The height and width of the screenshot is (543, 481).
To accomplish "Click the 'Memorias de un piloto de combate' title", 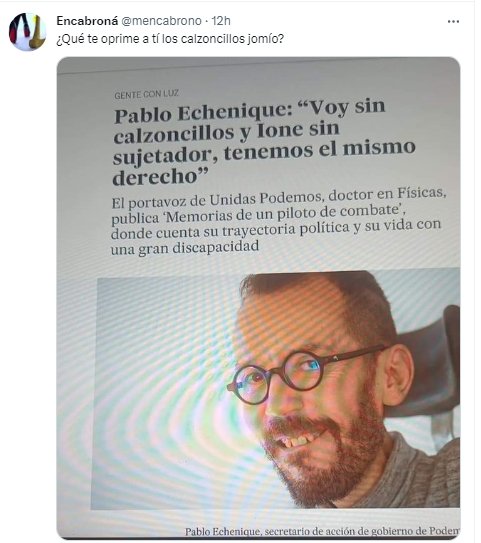I will [x=280, y=214].
